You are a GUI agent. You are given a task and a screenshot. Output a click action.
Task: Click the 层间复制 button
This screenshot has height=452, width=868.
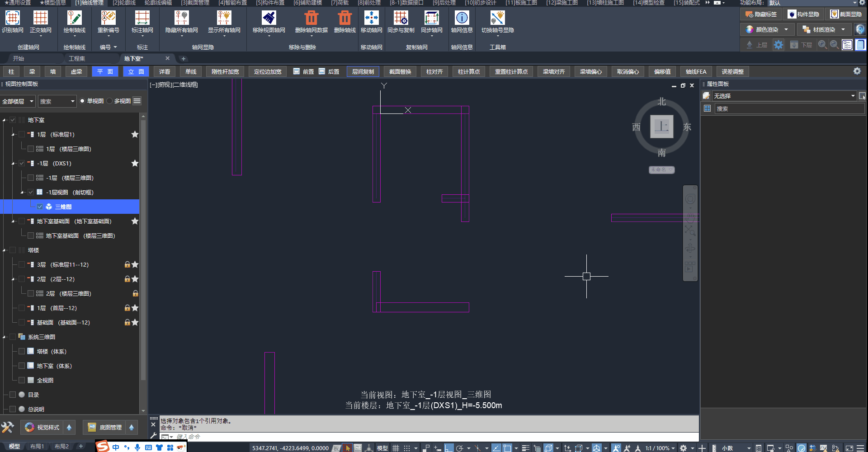tap(363, 72)
